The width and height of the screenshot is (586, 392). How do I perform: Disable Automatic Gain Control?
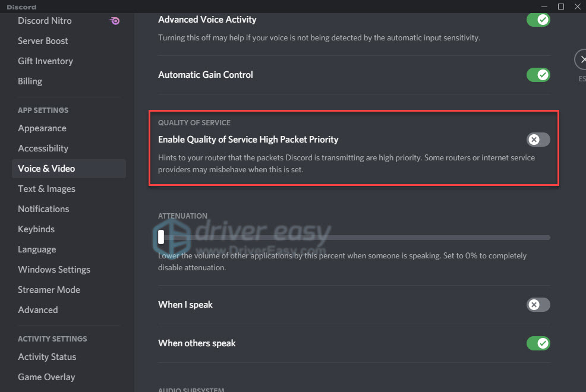(538, 75)
